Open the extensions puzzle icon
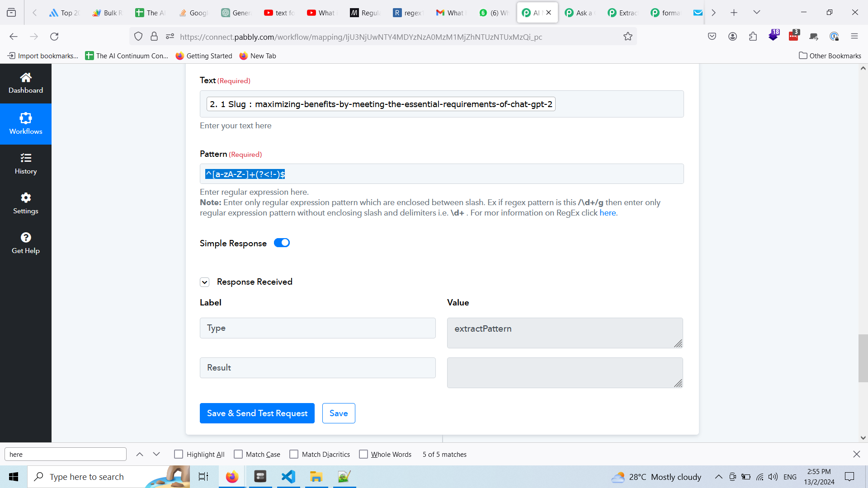Viewport: 868px width, 488px height. (753, 37)
